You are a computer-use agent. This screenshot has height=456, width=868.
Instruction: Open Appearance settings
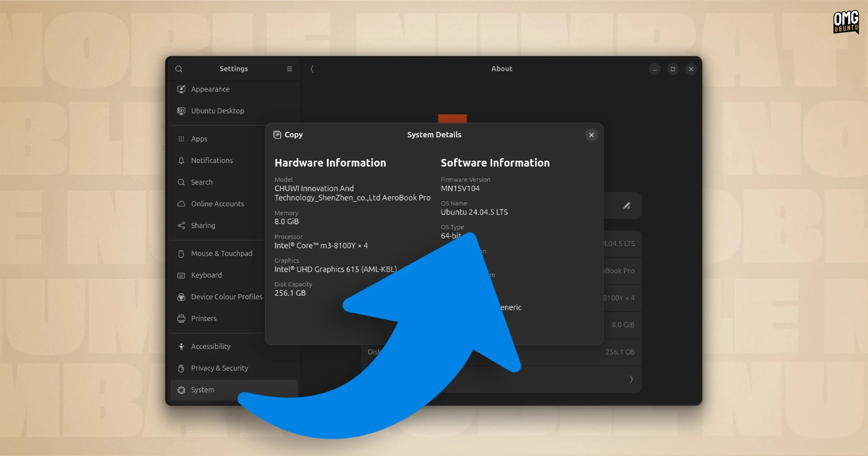click(234, 89)
